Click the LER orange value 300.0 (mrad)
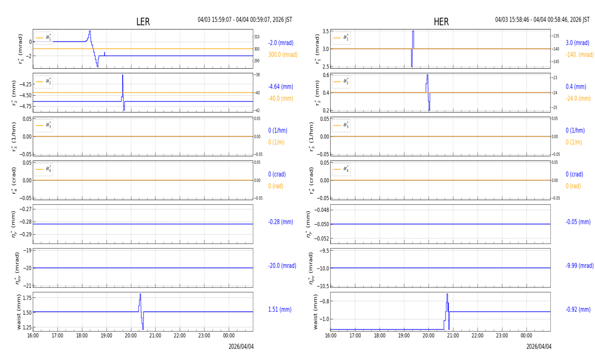Screen dimensions: 595x364 pos(283,55)
